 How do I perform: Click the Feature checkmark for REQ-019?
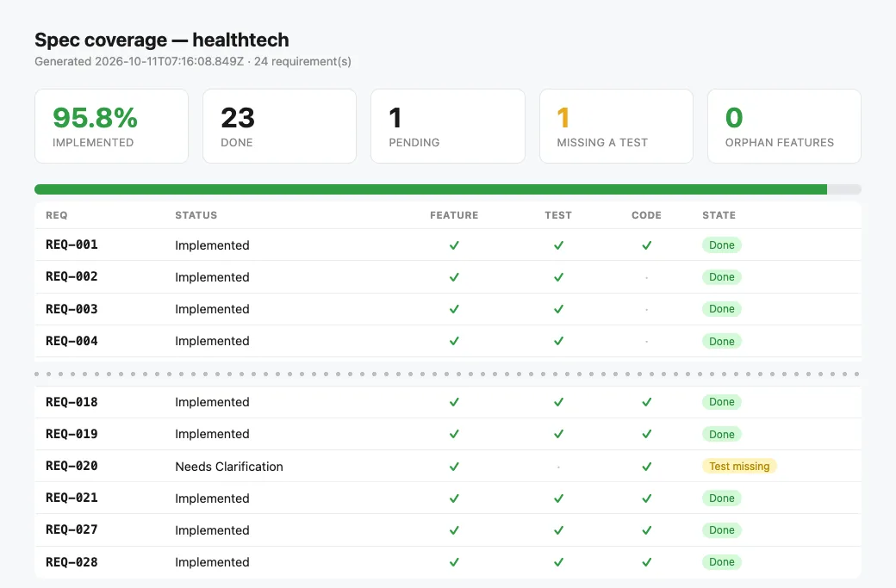(454, 435)
